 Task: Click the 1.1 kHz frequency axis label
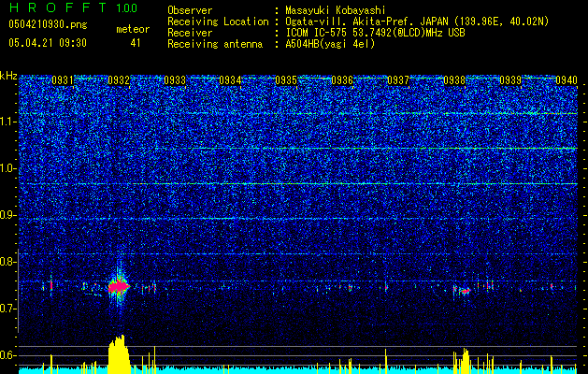click(x=8, y=122)
